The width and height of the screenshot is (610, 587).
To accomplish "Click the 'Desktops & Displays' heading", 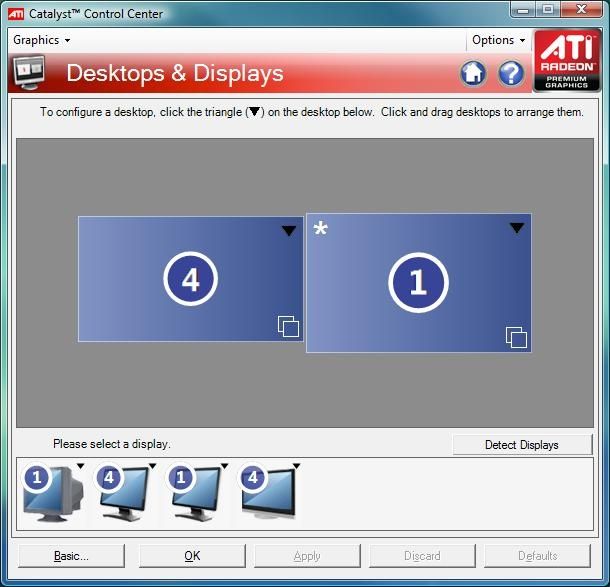I will (175, 73).
